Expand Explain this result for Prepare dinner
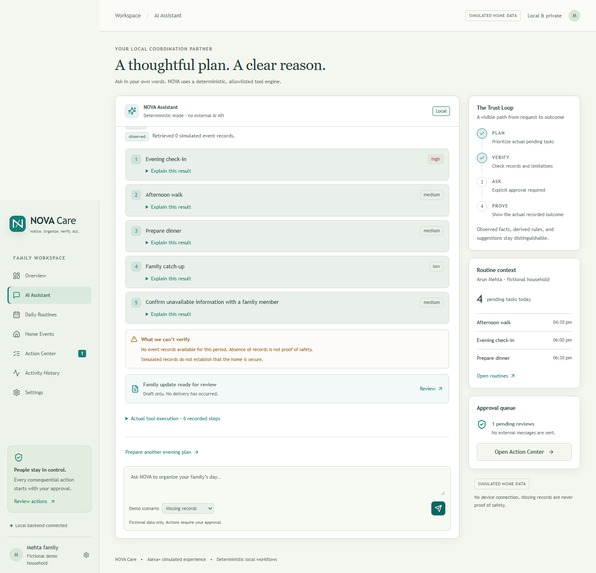Image resolution: width=596 pixels, height=573 pixels. click(x=168, y=243)
